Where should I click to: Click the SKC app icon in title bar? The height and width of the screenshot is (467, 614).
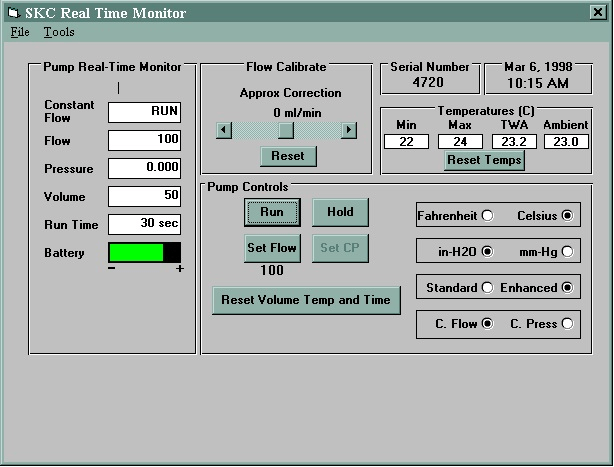tap(14, 13)
